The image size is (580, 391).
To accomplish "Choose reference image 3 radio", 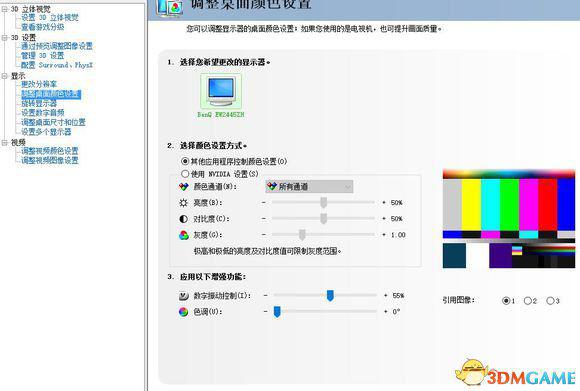I will click(x=550, y=300).
